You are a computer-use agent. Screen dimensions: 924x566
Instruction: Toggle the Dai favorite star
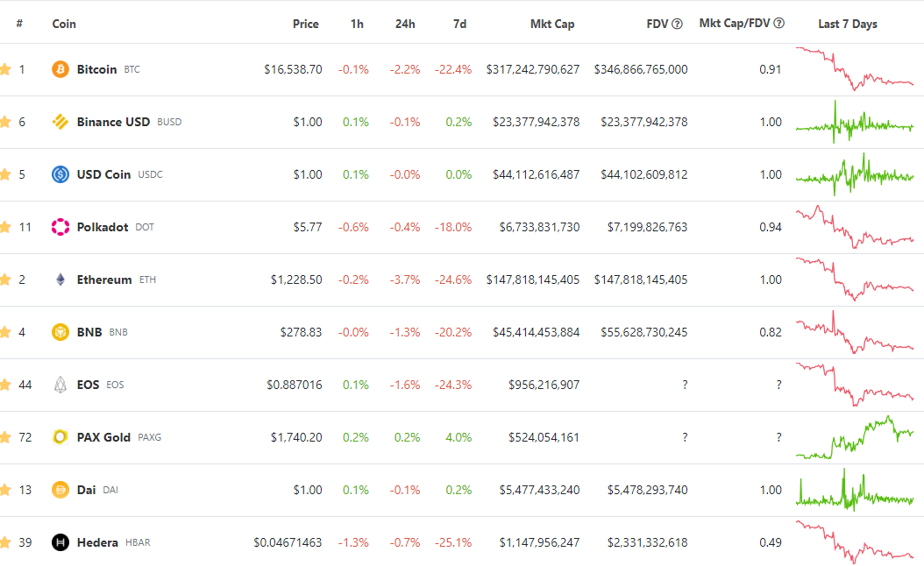tap(5, 490)
